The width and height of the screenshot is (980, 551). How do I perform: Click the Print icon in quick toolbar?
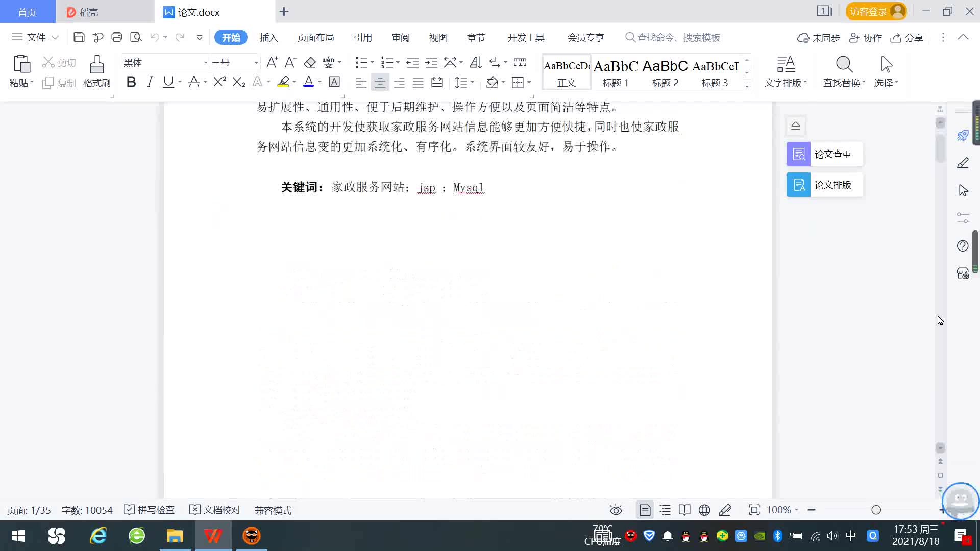coord(117,37)
